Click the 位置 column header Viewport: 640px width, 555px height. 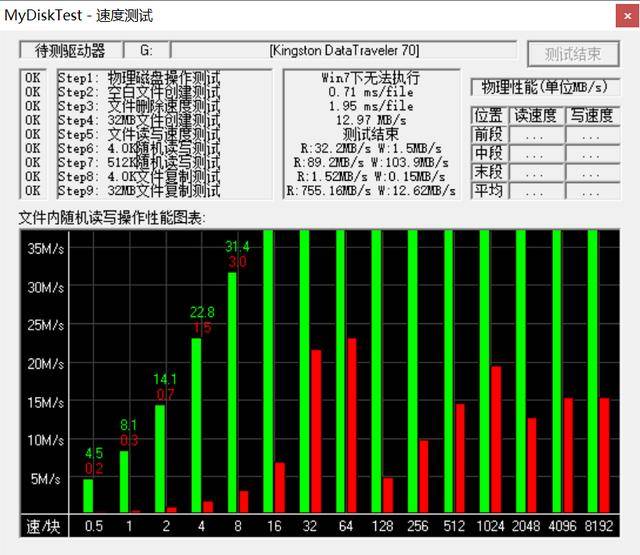(x=489, y=115)
